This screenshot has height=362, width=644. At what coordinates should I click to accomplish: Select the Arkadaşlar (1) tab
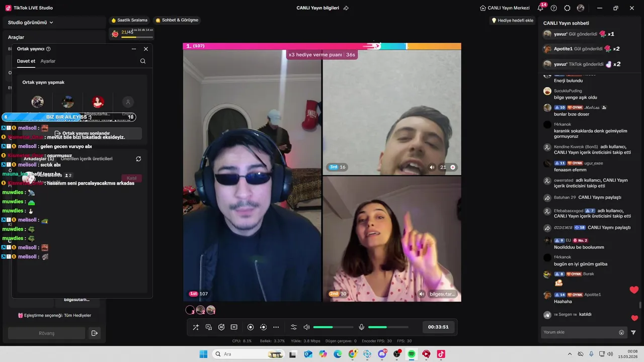[39, 158]
